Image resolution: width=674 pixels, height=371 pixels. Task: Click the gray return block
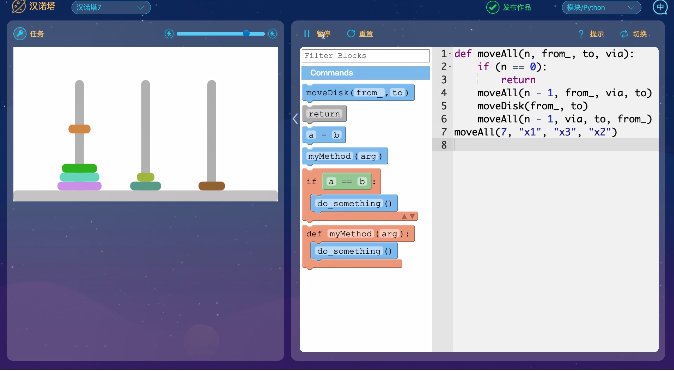click(x=325, y=114)
